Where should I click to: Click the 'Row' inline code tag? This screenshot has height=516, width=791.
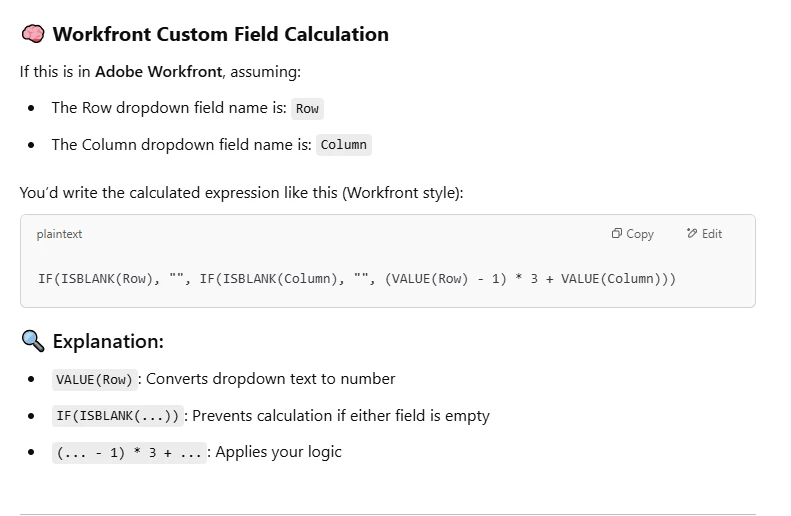coord(307,108)
